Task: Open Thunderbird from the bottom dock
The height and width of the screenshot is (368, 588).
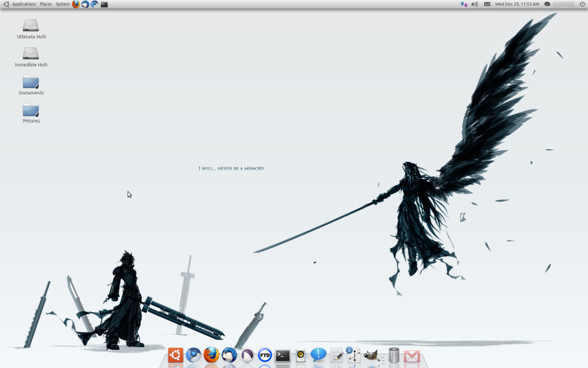Action: (x=229, y=355)
